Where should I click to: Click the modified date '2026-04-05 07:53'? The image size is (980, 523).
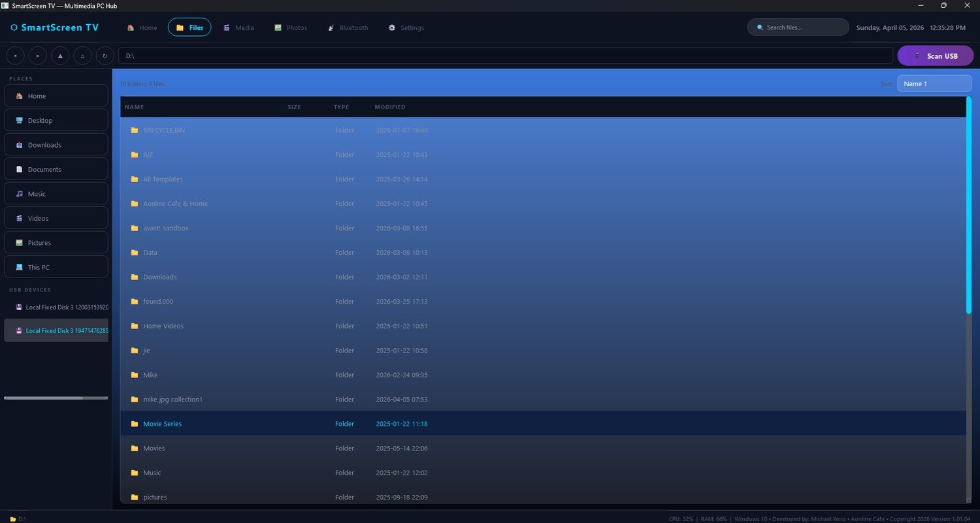[x=402, y=400]
